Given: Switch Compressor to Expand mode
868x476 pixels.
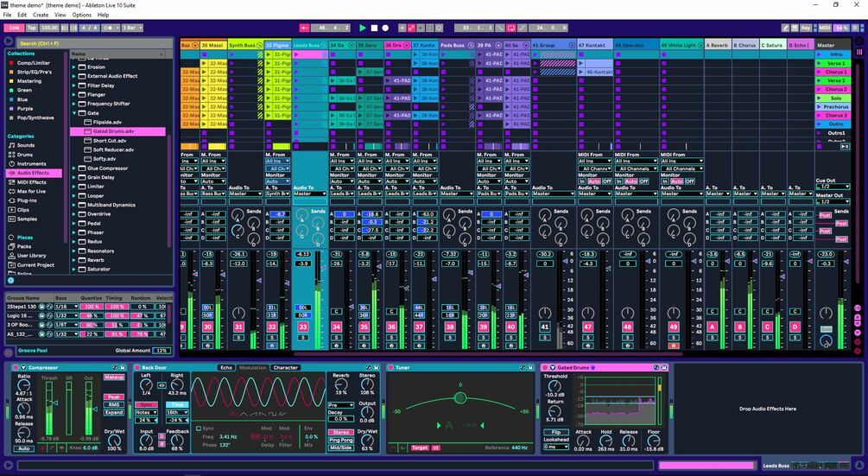Looking at the screenshot, I should 114,412.
